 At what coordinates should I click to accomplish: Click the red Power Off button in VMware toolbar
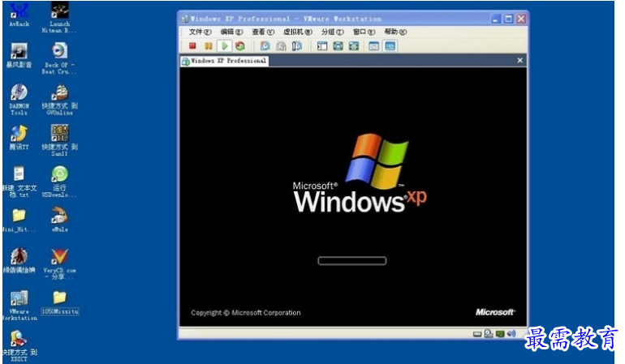(192, 46)
